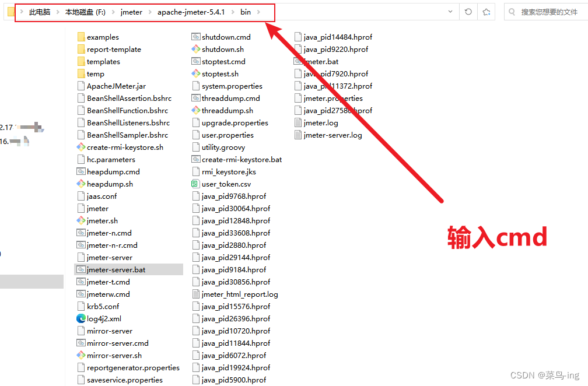Screen dimensions: 588x386
Task: Click the star favorites icon in toolbar
Action: tap(487, 12)
